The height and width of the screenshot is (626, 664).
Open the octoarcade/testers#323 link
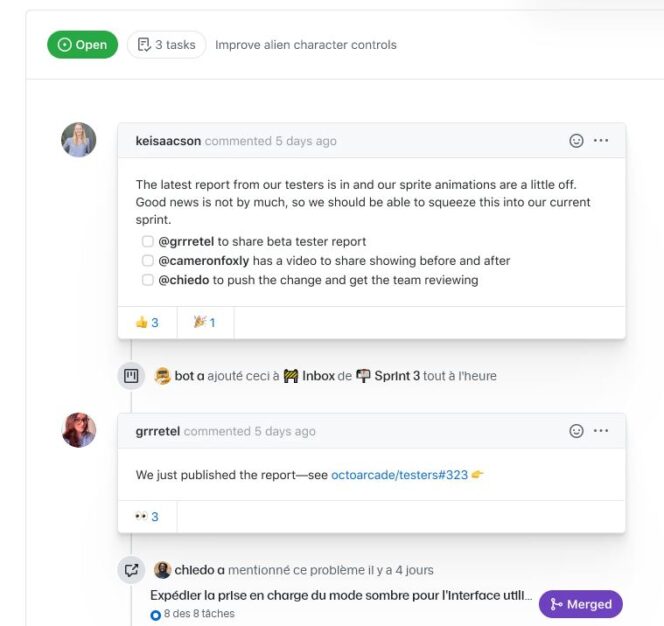[x=399, y=475]
